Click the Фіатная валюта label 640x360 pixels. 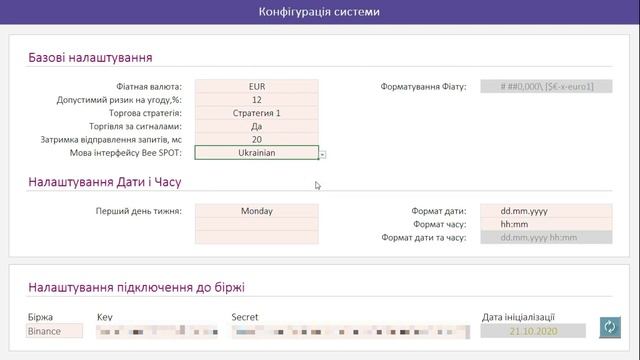pos(149,87)
